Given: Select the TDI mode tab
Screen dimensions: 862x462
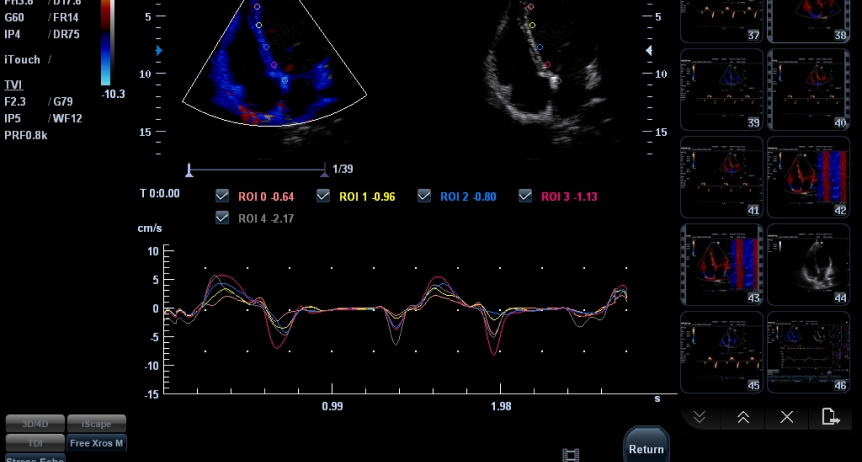Looking at the screenshot, I should (35, 443).
